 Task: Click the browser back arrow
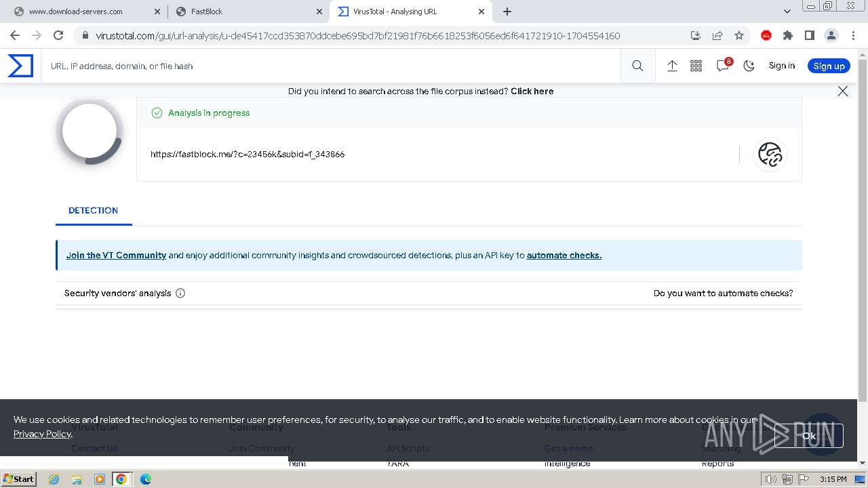tap(15, 35)
